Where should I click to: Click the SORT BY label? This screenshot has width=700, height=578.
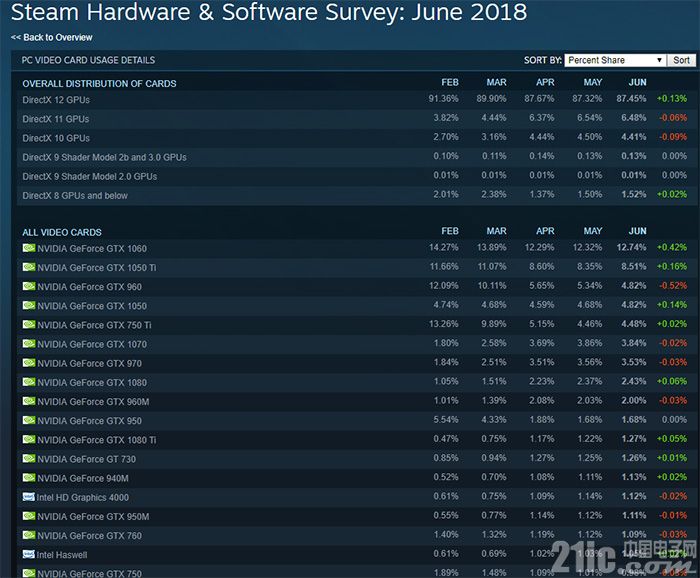pyautogui.click(x=543, y=60)
